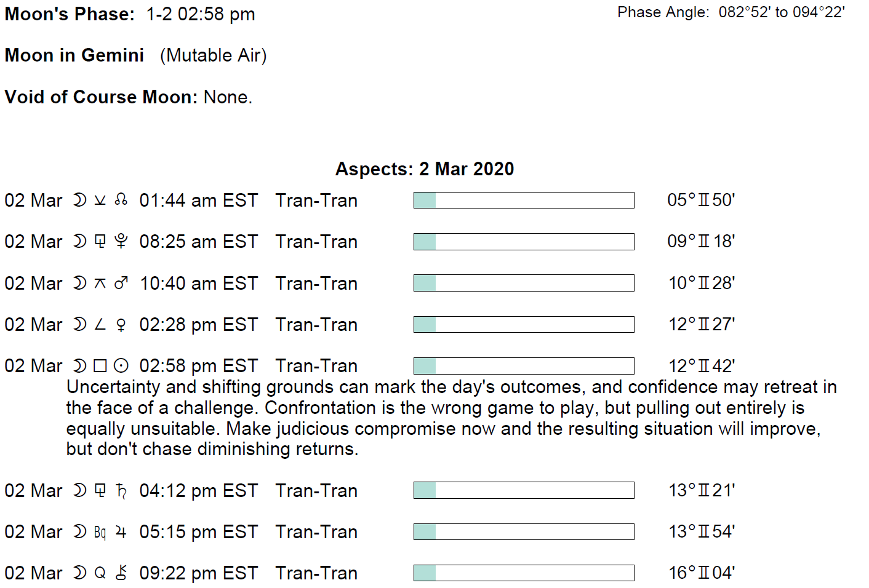Click the Venus glyph in the 02:28 pm row

(x=121, y=325)
